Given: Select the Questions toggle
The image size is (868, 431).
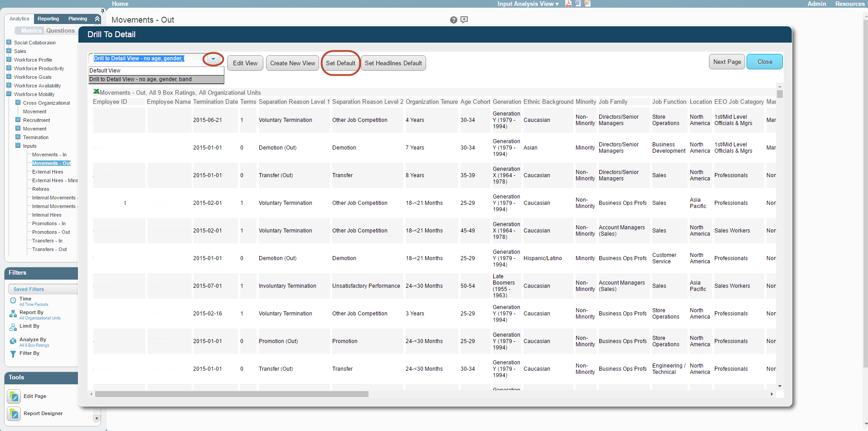Looking at the screenshot, I should coord(60,30).
